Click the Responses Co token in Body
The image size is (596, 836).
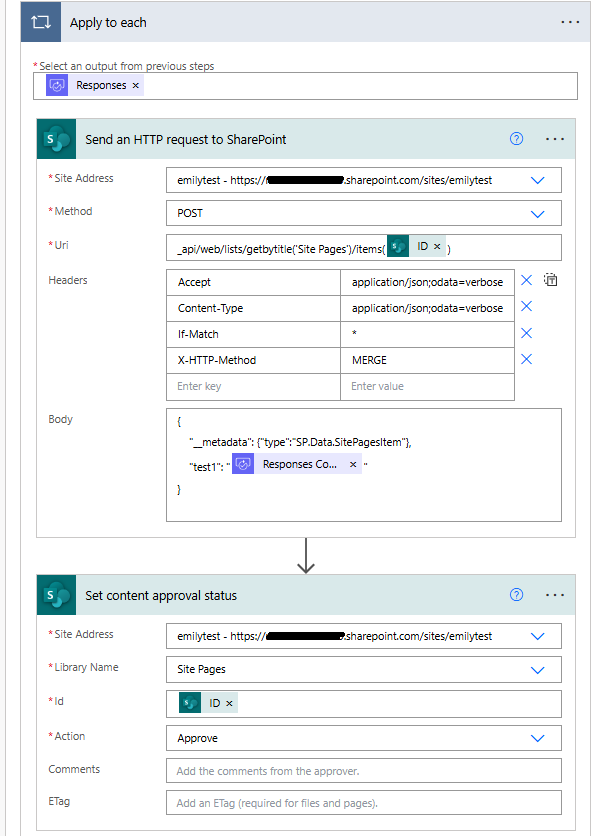point(292,464)
